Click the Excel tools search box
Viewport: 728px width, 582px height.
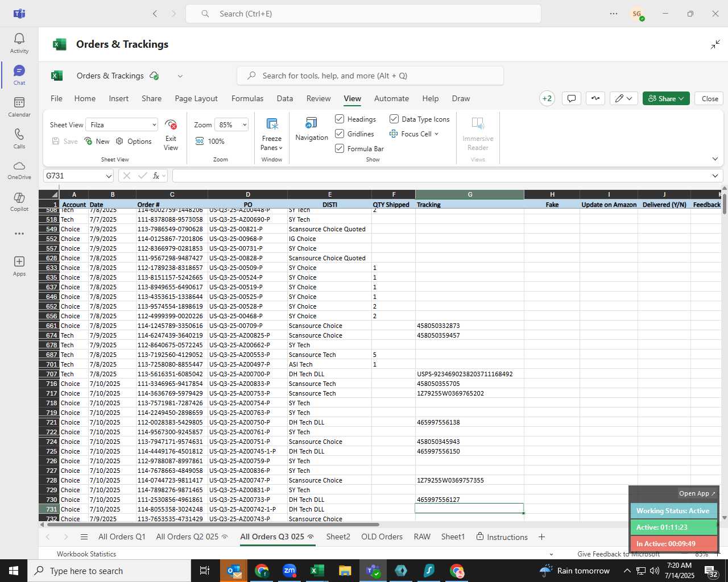[x=370, y=76]
